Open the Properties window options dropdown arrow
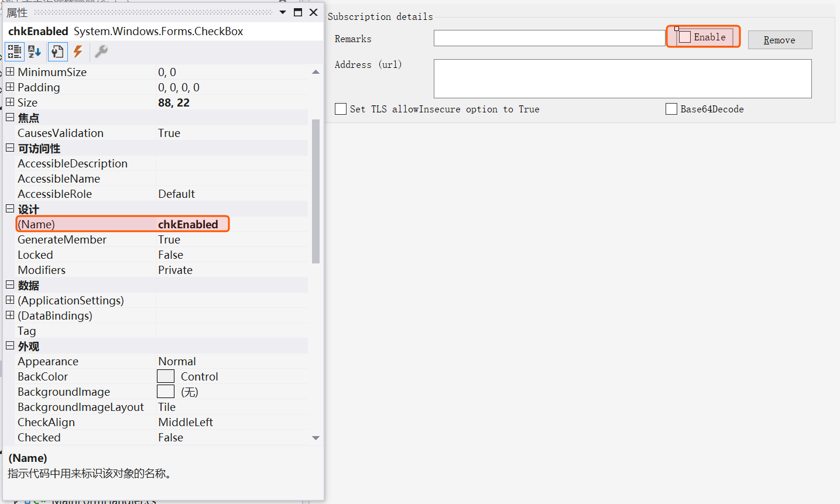The width and height of the screenshot is (840, 504). [x=283, y=12]
